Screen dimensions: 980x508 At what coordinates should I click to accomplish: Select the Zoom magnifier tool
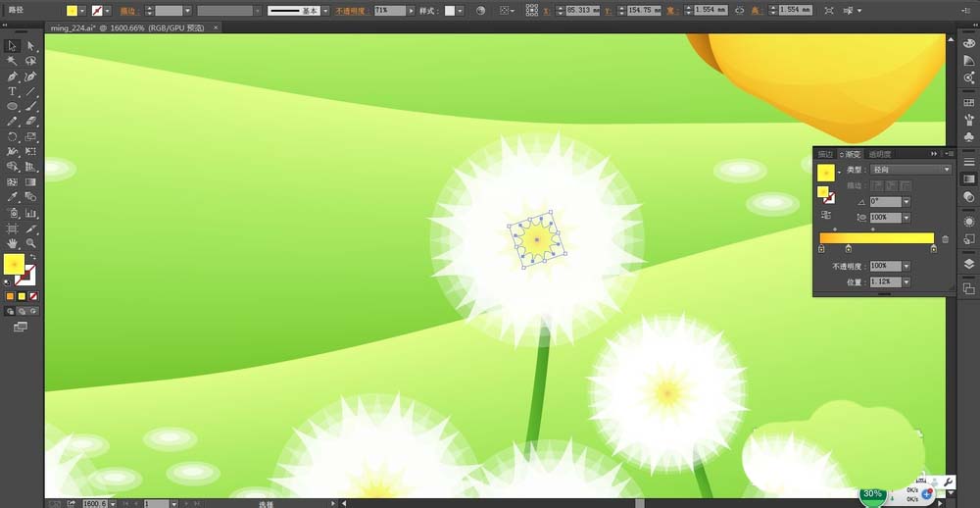[x=30, y=243]
